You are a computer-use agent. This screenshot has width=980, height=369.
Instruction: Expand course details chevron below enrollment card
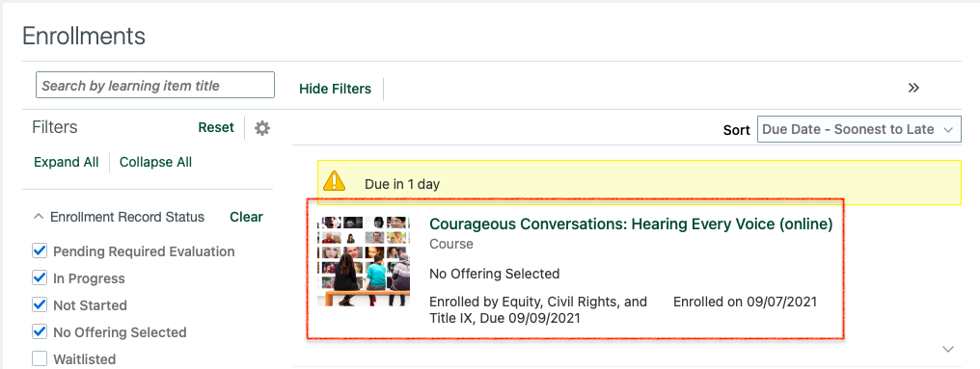point(948,349)
